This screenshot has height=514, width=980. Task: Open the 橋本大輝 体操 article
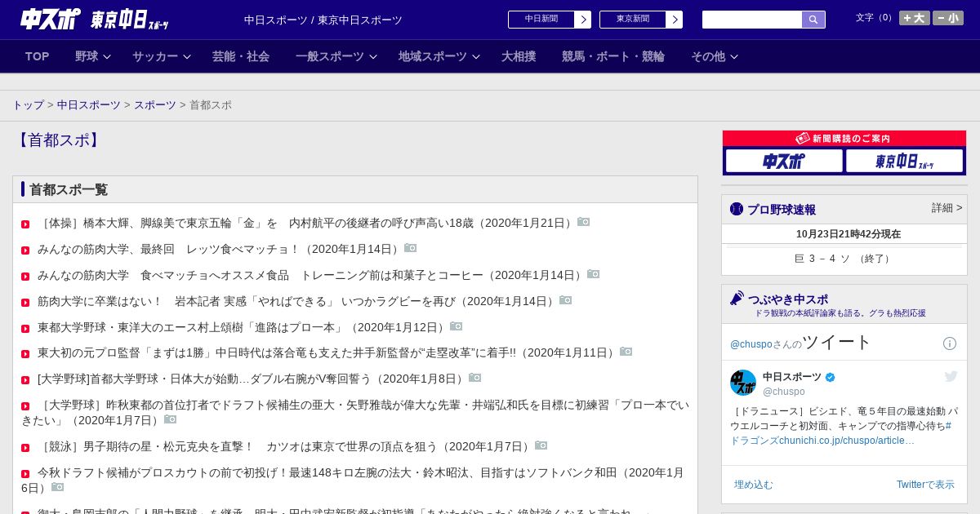click(306, 223)
